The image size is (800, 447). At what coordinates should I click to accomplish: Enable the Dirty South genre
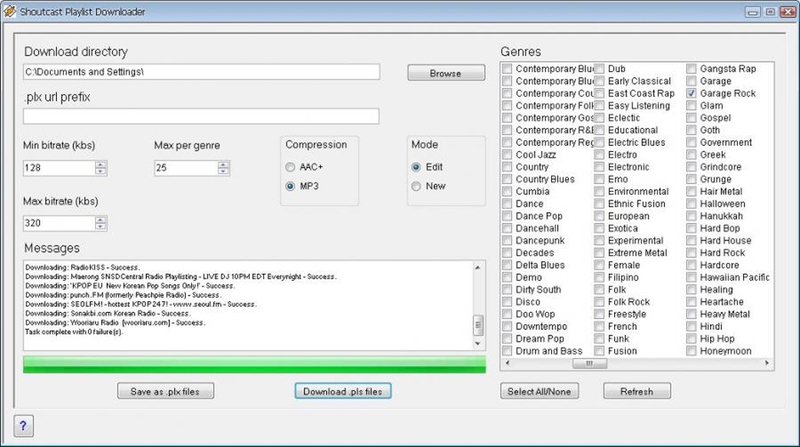(507, 290)
